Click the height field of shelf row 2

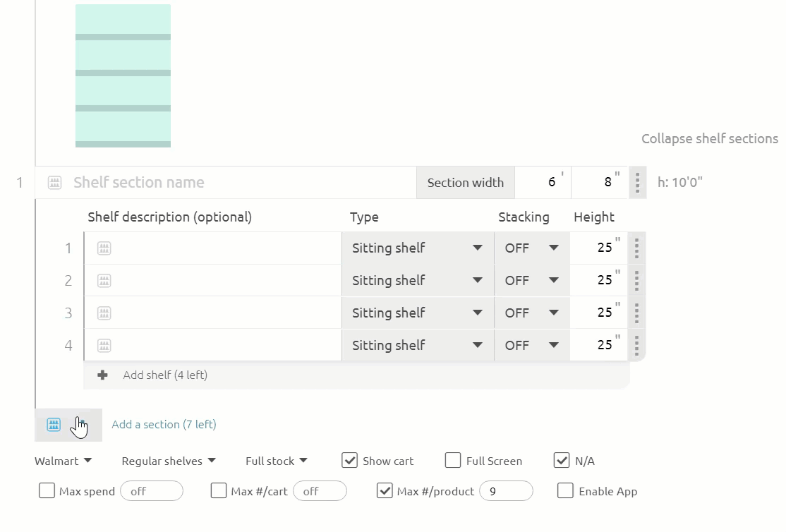coord(598,281)
